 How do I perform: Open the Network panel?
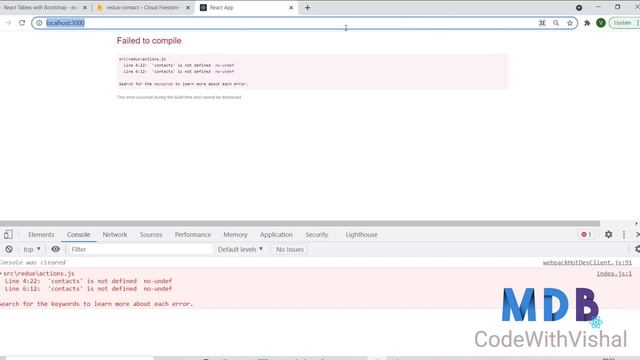tap(115, 235)
